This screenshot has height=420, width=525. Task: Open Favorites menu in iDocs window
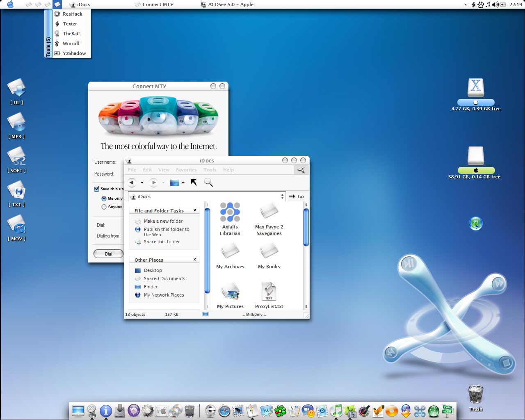(x=186, y=170)
